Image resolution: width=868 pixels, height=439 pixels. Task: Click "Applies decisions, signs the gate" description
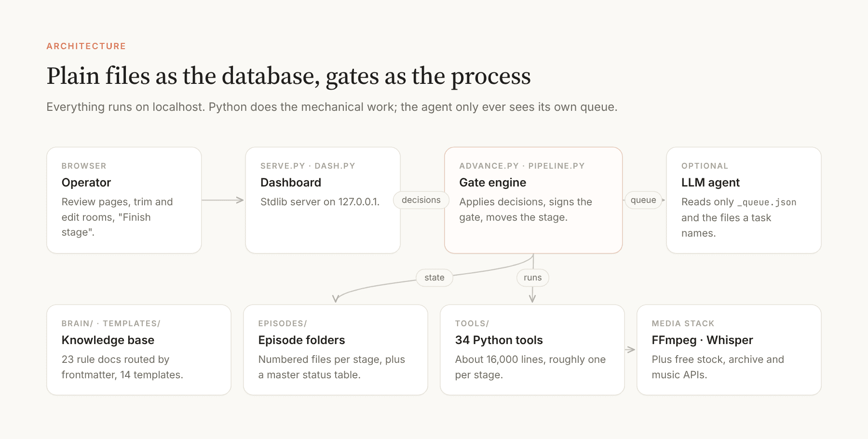[526, 210]
